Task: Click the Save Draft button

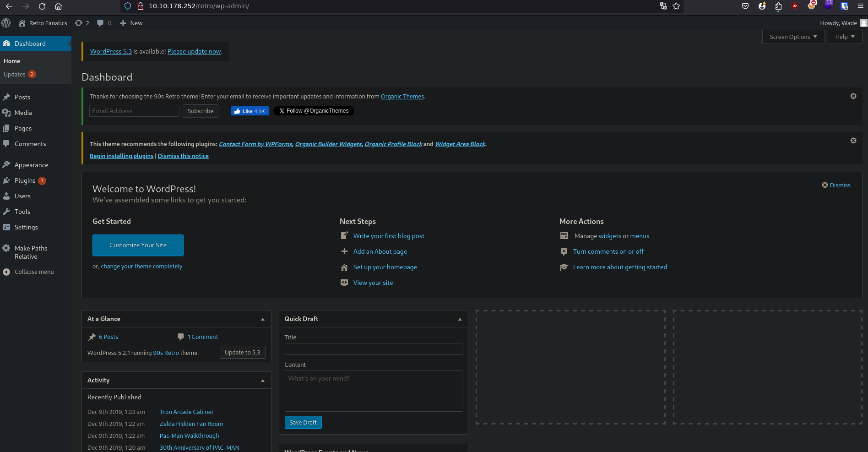Action: coord(303,422)
